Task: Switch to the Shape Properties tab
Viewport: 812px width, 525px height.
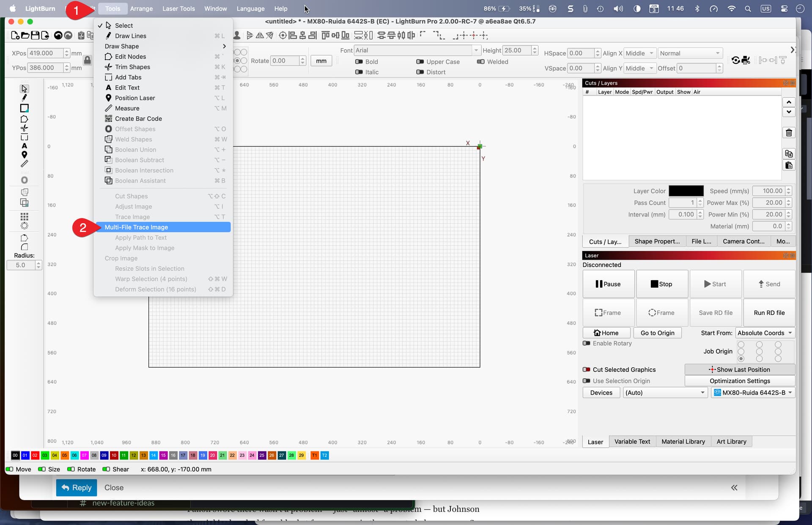Action: click(657, 242)
